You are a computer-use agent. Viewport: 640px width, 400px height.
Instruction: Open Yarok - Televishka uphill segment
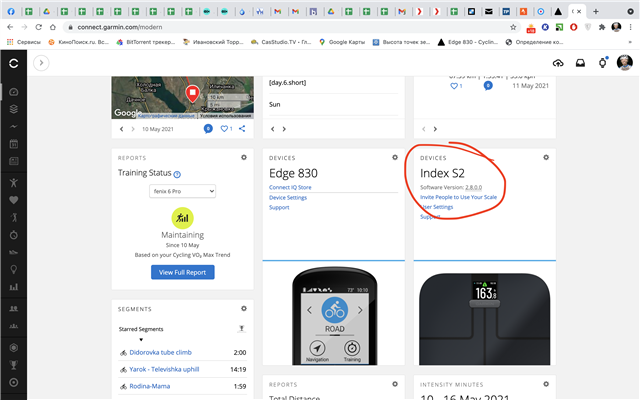[x=164, y=369]
